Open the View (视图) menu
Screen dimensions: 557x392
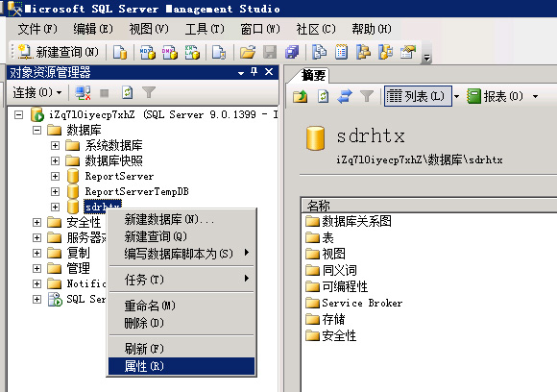pos(149,29)
